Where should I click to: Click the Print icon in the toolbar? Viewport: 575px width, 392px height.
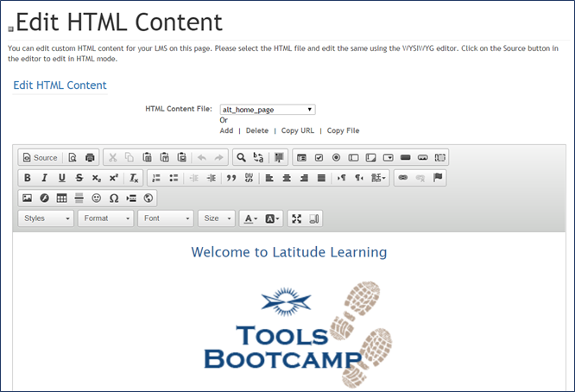(x=90, y=157)
